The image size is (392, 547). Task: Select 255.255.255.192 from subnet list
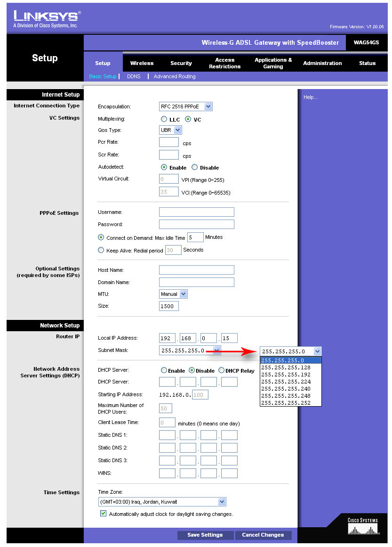[291, 374]
